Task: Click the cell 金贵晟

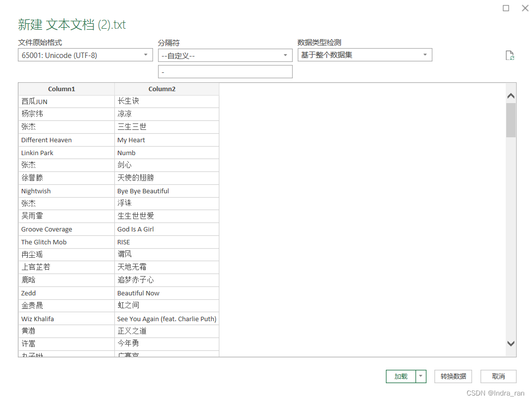Action: pos(66,306)
